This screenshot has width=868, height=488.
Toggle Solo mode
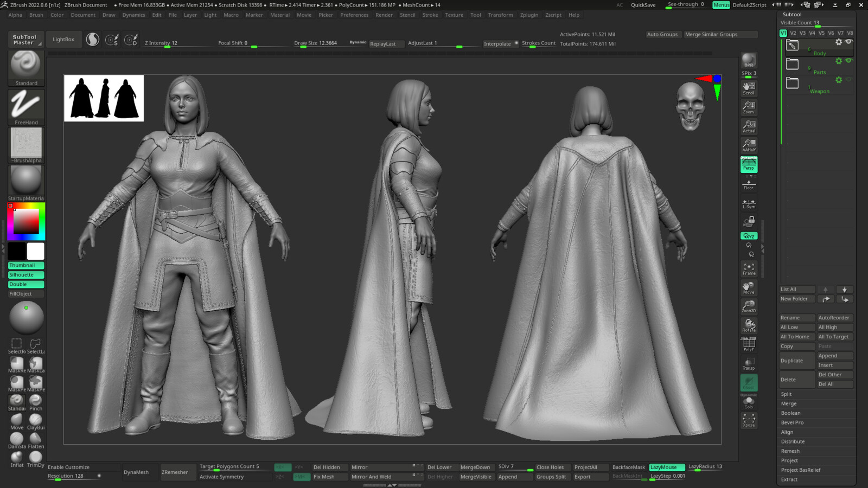[x=749, y=402]
